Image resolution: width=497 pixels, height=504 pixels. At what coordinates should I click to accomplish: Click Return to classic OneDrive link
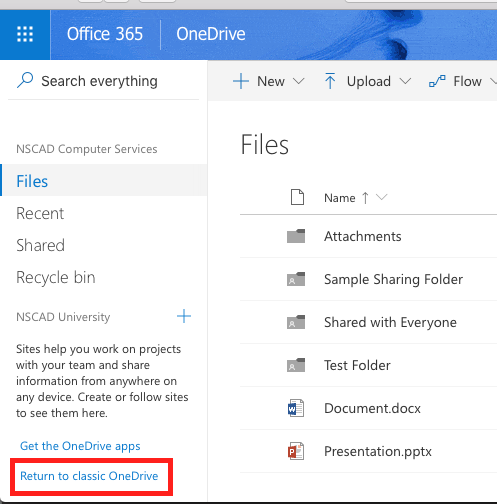pos(89,476)
